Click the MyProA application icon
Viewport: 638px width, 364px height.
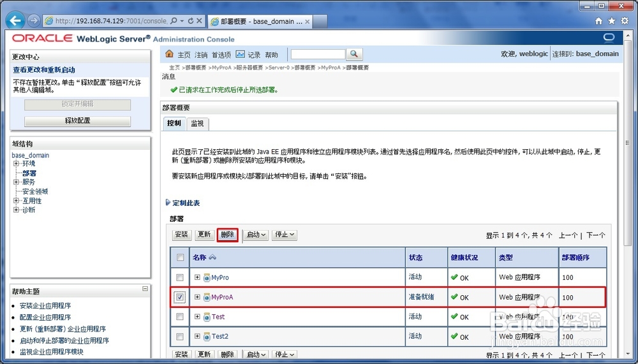pos(207,297)
